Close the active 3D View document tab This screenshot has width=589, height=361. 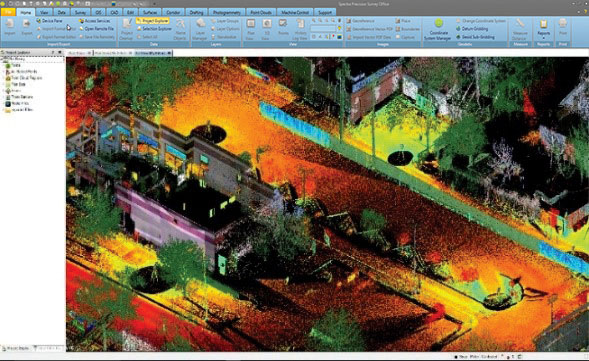pyautogui.click(x=169, y=53)
